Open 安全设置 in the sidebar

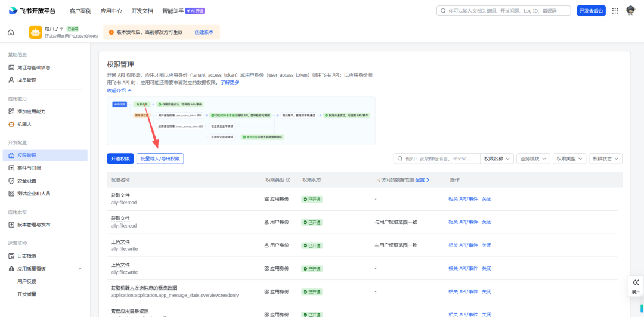(x=27, y=181)
